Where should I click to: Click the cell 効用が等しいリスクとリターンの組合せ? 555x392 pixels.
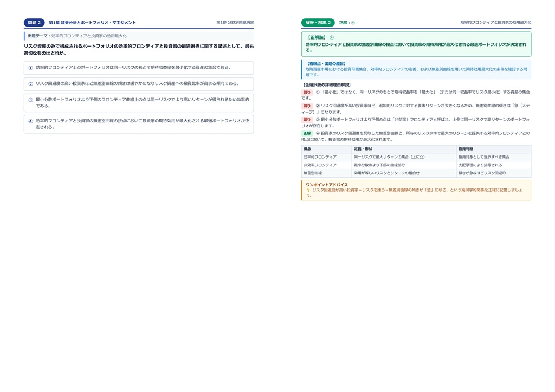pyautogui.click(x=404, y=173)
